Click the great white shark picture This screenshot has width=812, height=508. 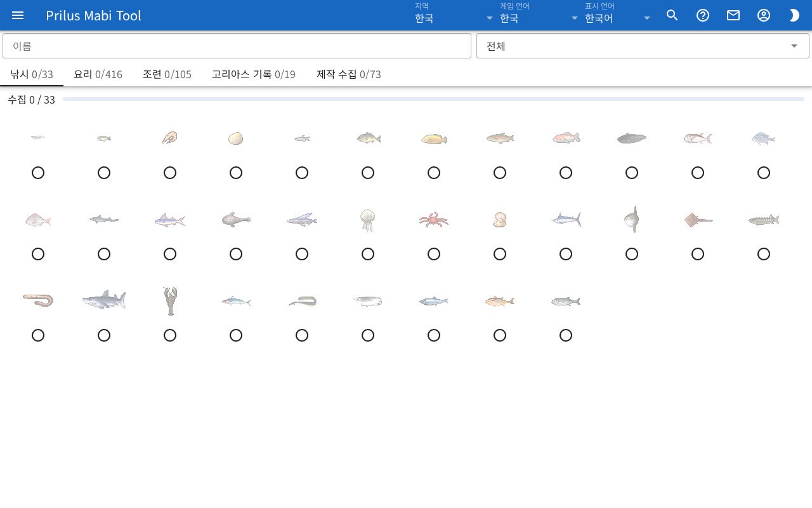[x=104, y=300]
